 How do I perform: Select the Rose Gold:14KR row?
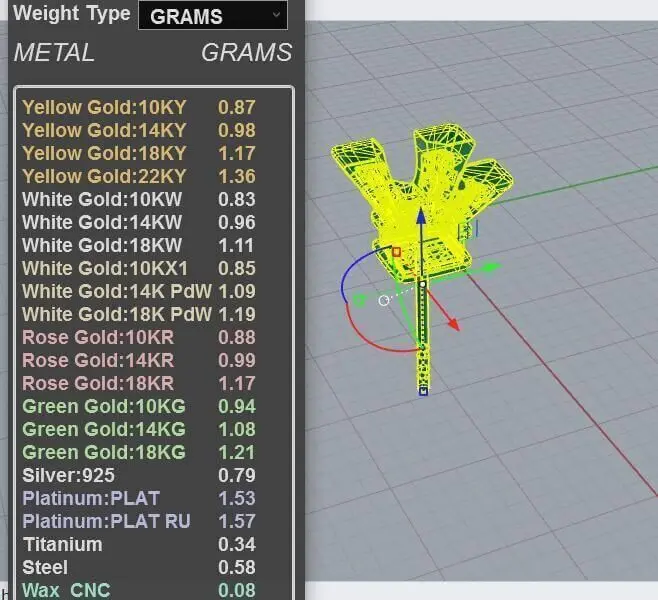139,360
